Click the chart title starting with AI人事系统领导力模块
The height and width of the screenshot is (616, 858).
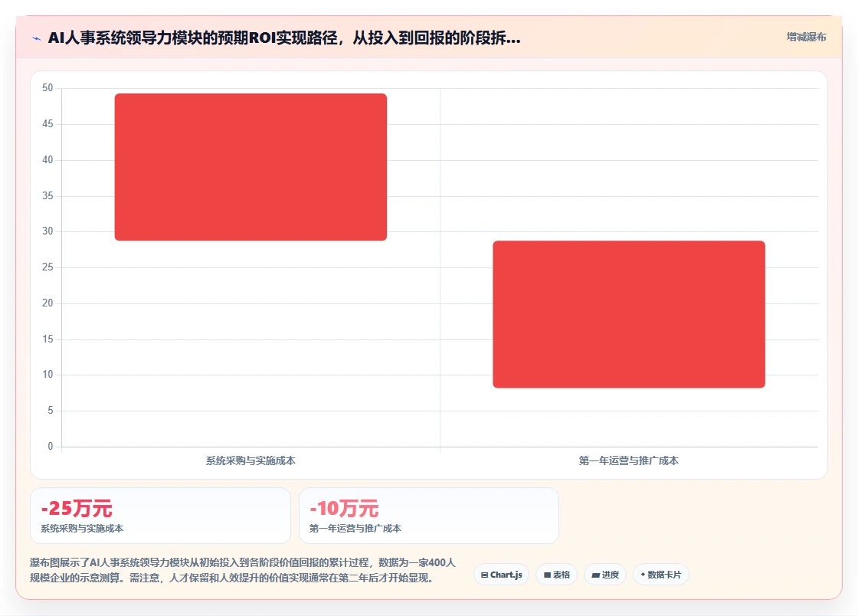[284, 38]
